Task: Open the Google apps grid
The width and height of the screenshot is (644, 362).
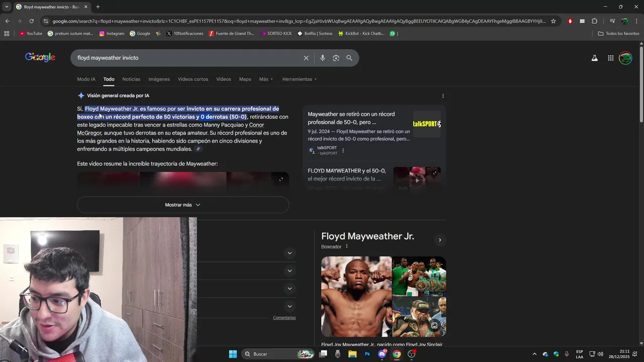Action: pyautogui.click(x=610, y=58)
